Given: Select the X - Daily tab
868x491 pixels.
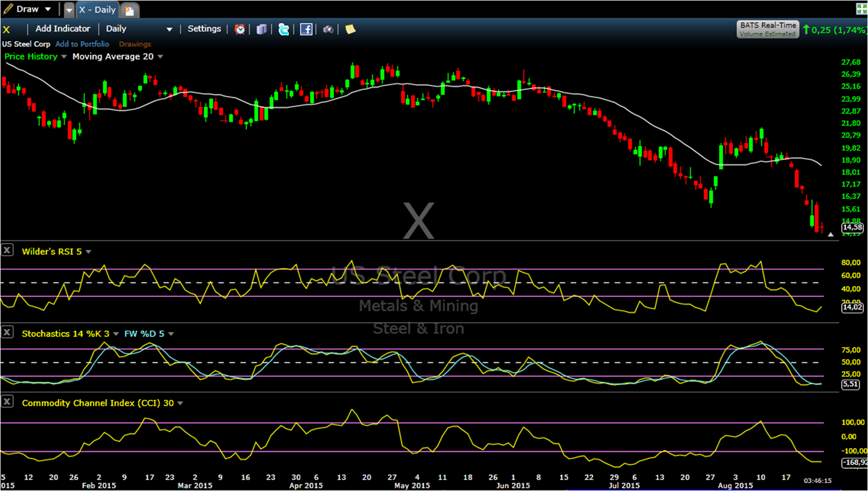Looking at the screenshot, I should pyautogui.click(x=97, y=10).
